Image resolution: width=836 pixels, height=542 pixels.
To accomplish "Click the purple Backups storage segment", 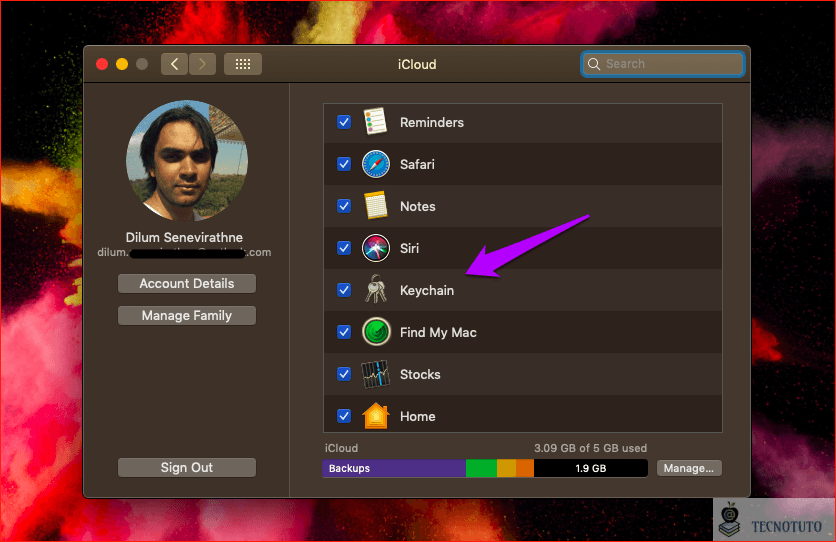I will click(x=394, y=468).
